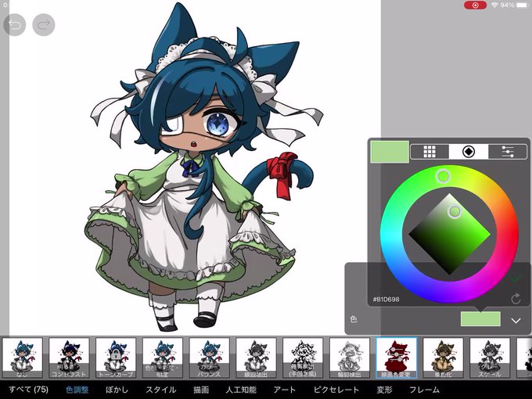Switch to the color sliders tab
This screenshot has height=399, width=532.
(508, 152)
